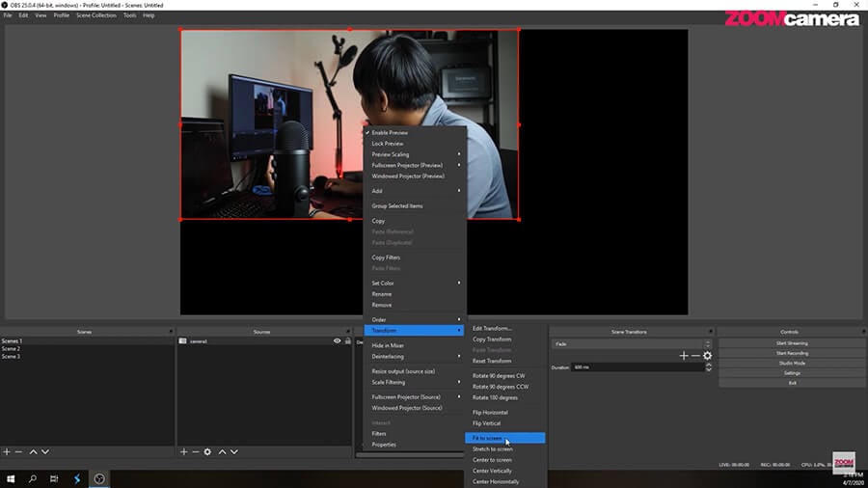Expand Fullscreen Projector (Source) submenu
This screenshot has height=488, width=868.
(415, 397)
